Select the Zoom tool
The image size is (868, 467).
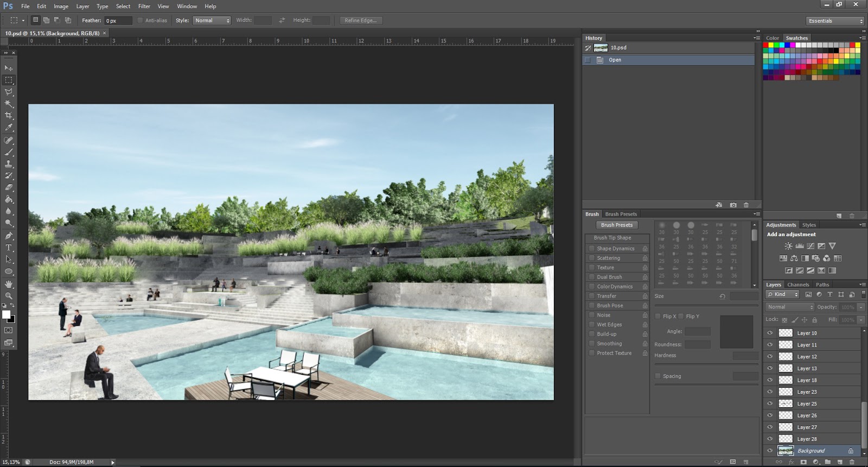(x=9, y=296)
